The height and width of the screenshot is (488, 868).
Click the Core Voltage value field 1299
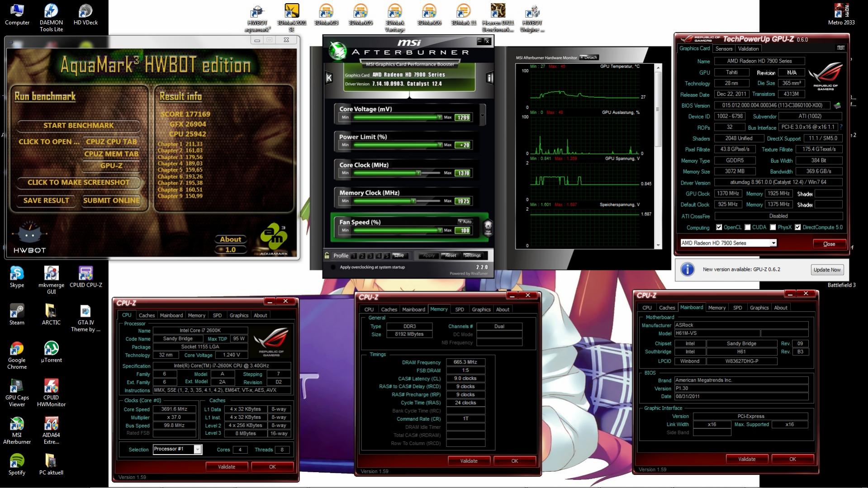click(463, 118)
